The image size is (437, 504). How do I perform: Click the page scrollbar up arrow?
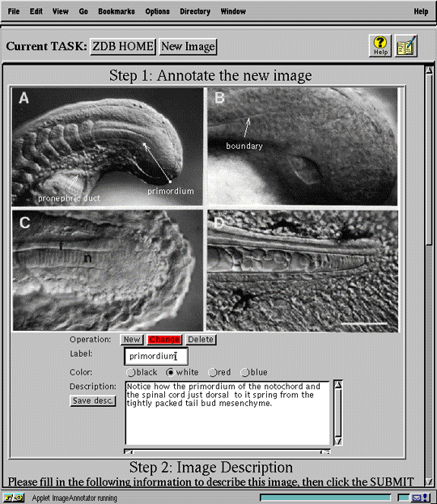[429, 70]
